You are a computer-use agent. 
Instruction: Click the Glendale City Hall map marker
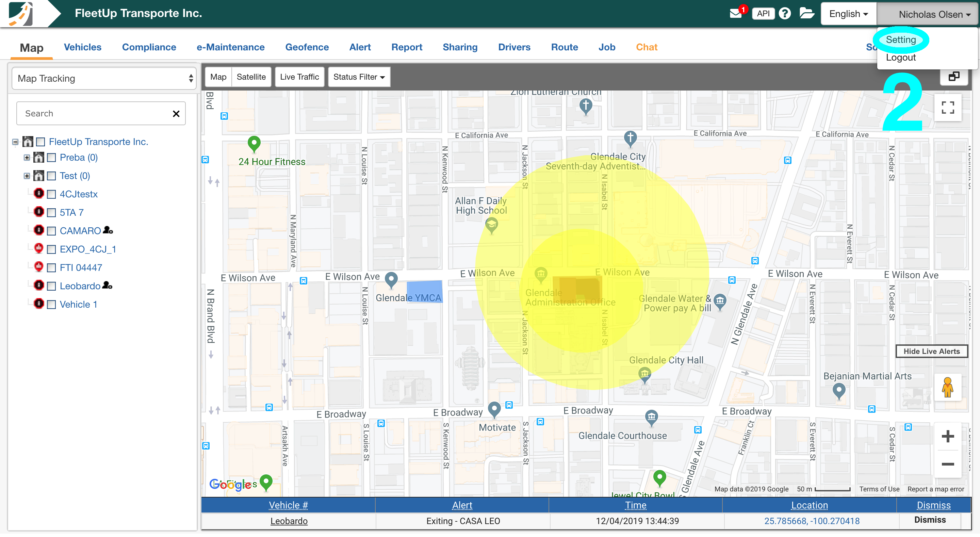click(644, 375)
